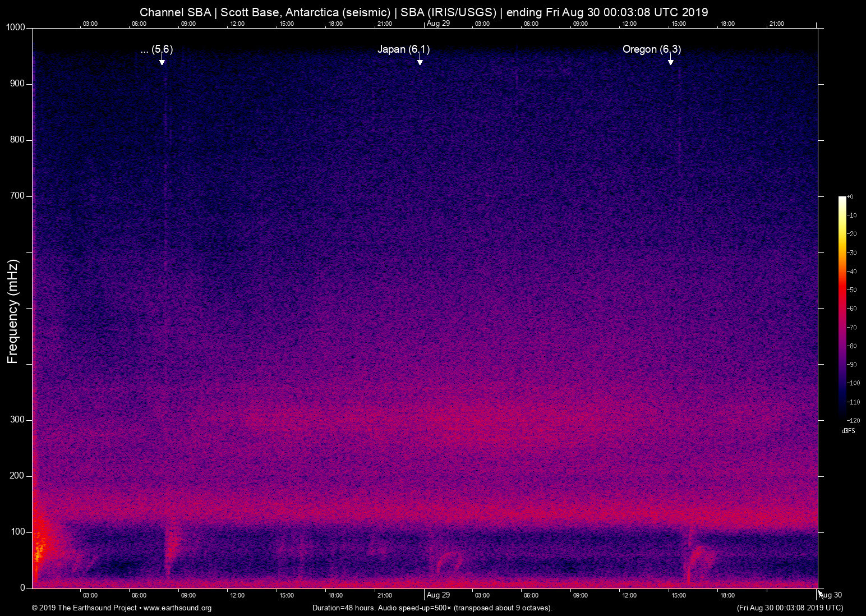Click the Aug 30 arrow on time axis
Image resolution: width=866 pixels, height=616 pixels.
821,594
